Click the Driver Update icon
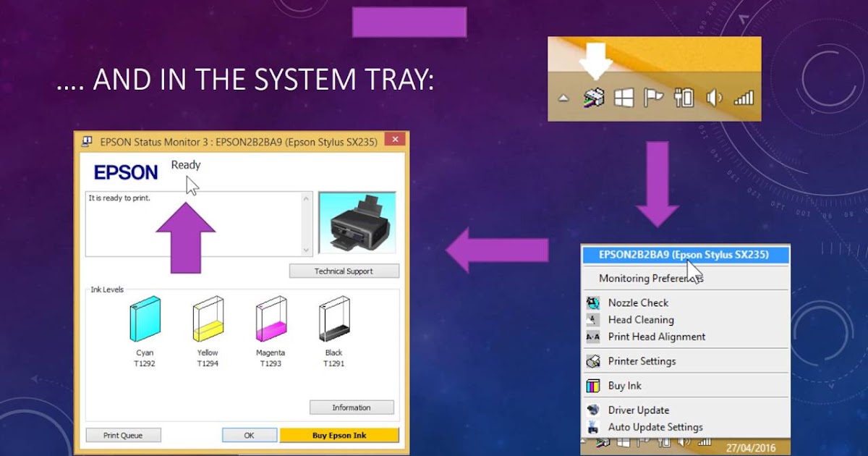 593,410
